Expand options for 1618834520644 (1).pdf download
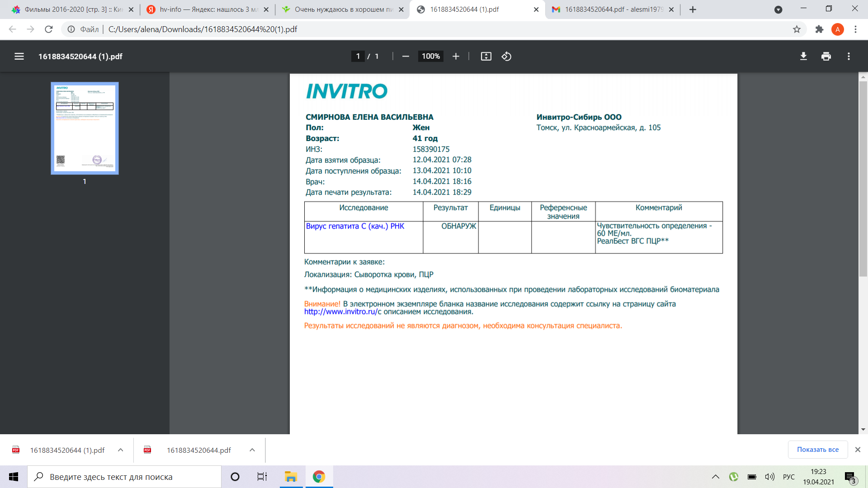This screenshot has width=868, height=488. (120, 450)
